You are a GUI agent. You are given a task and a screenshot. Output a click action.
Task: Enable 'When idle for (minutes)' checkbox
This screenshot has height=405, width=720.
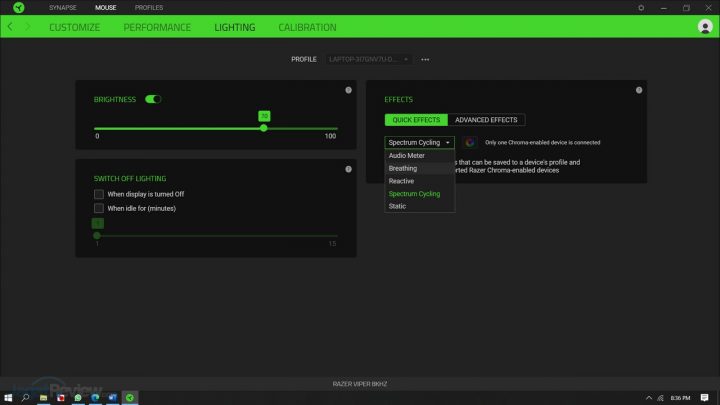[99, 208]
